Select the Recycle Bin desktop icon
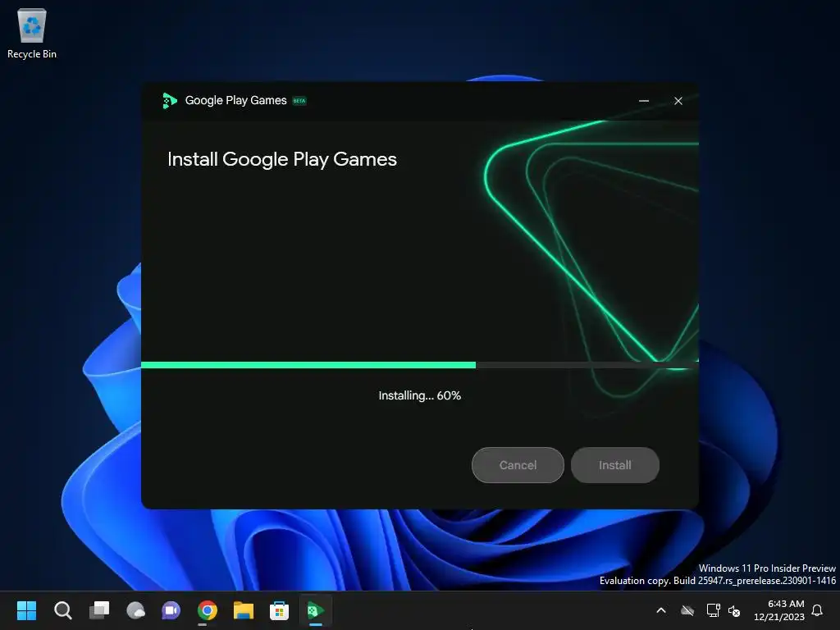 32,33
